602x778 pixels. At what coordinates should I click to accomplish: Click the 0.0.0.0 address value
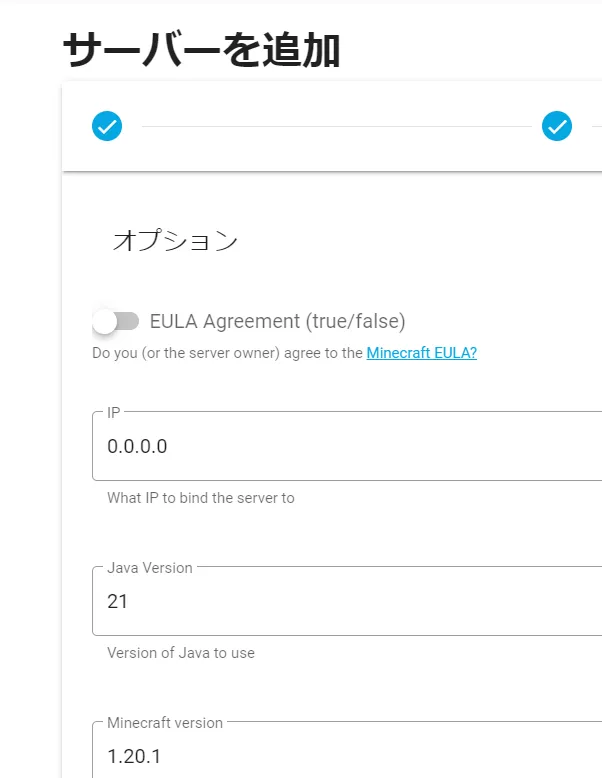click(x=137, y=447)
